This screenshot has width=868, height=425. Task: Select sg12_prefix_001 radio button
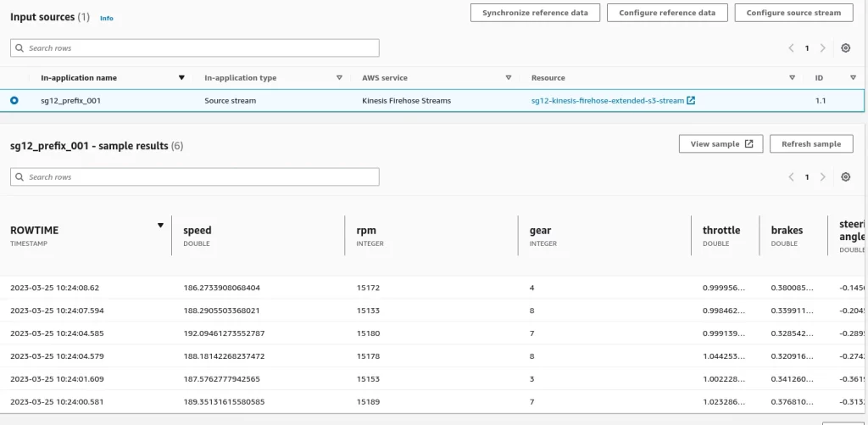(14, 100)
